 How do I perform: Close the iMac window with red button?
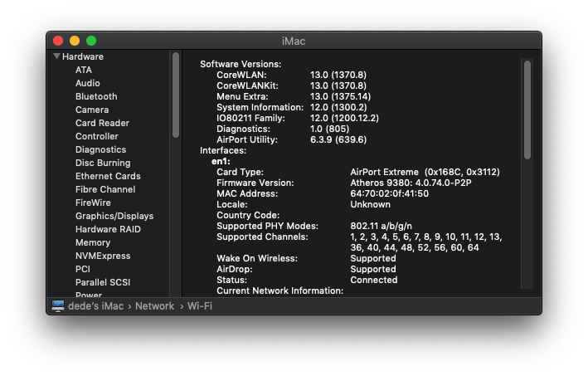pos(58,41)
